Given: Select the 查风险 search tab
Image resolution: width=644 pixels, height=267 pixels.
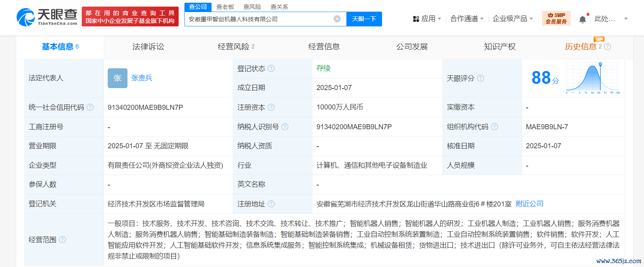Looking at the screenshot, I should [x=252, y=7].
